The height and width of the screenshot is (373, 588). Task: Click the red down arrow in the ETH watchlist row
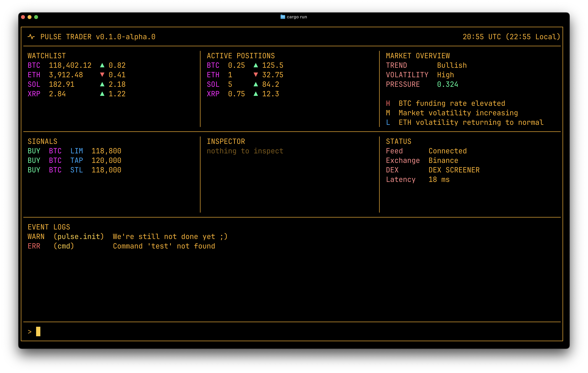102,75
